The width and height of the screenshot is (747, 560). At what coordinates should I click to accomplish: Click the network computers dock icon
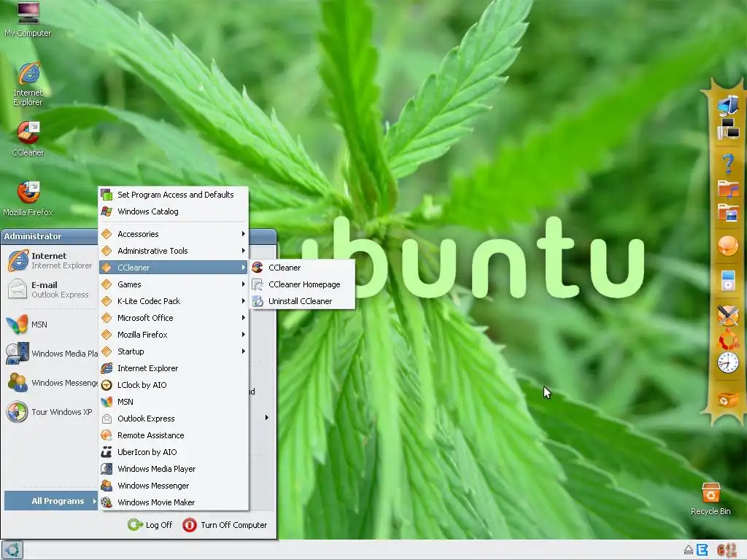pyautogui.click(x=727, y=130)
